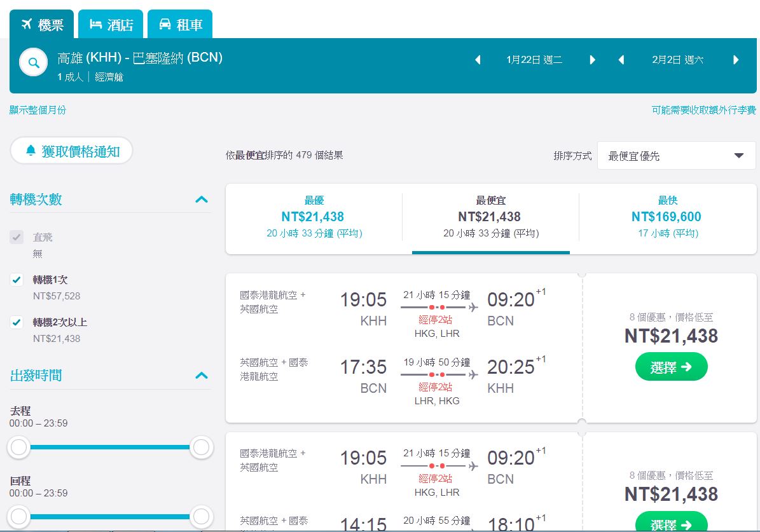The image size is (760, 532).
Task: Click the 去程 slider right handle
Action: click(201, 447)
